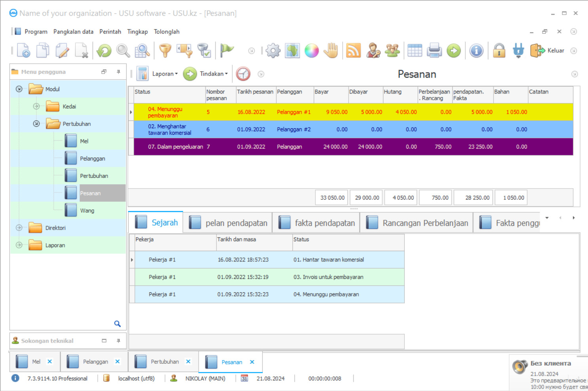588x391 pixels.
Task: Click the filter funnel toolbar icon
Action: click(x=165, y=51)
